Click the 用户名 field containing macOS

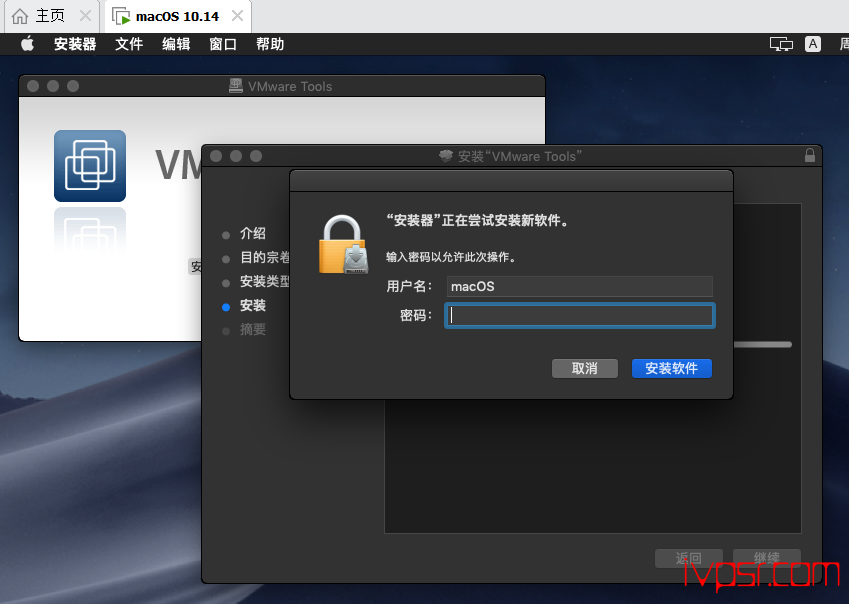[x=579, y=286]
